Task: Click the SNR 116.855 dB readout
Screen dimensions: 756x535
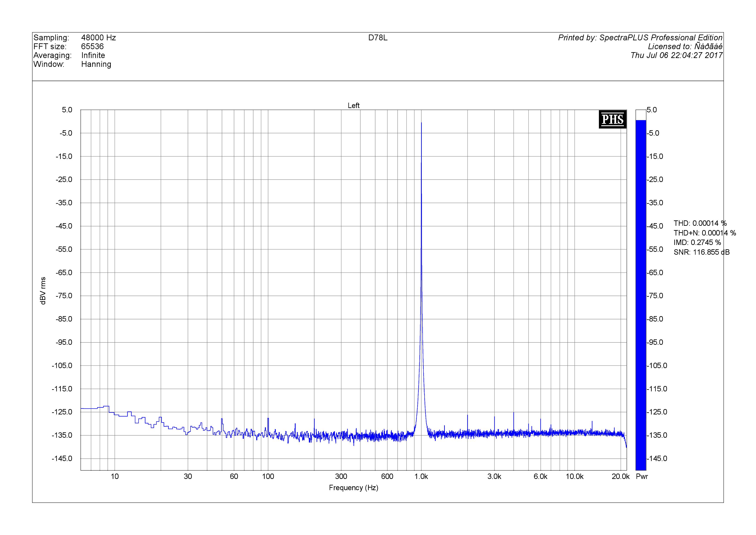Action: coord(701,252)
